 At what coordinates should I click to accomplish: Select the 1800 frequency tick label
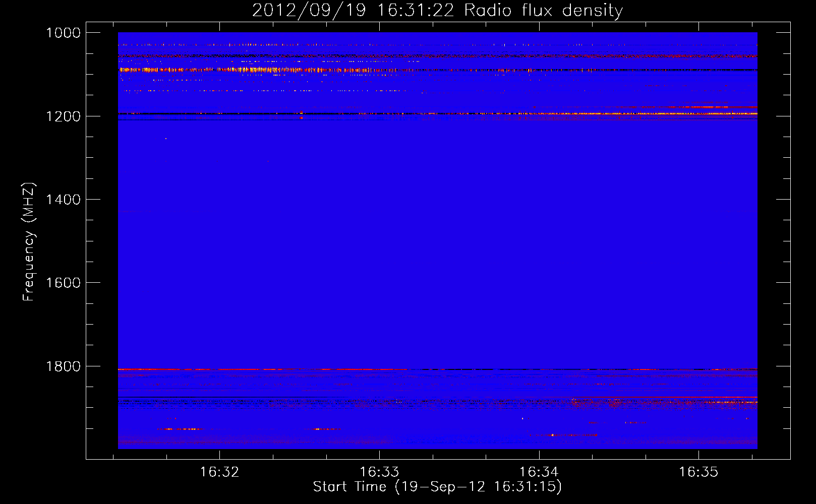pos(63,366)
